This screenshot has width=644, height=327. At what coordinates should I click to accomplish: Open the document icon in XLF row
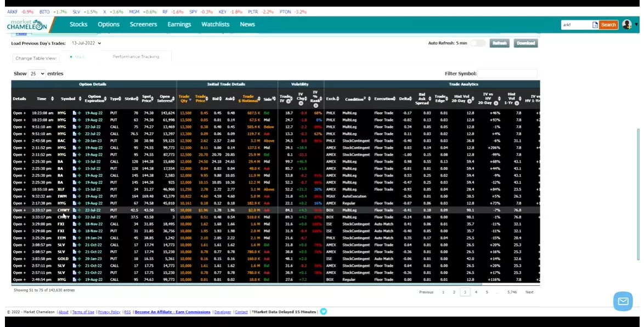point(75,190)
